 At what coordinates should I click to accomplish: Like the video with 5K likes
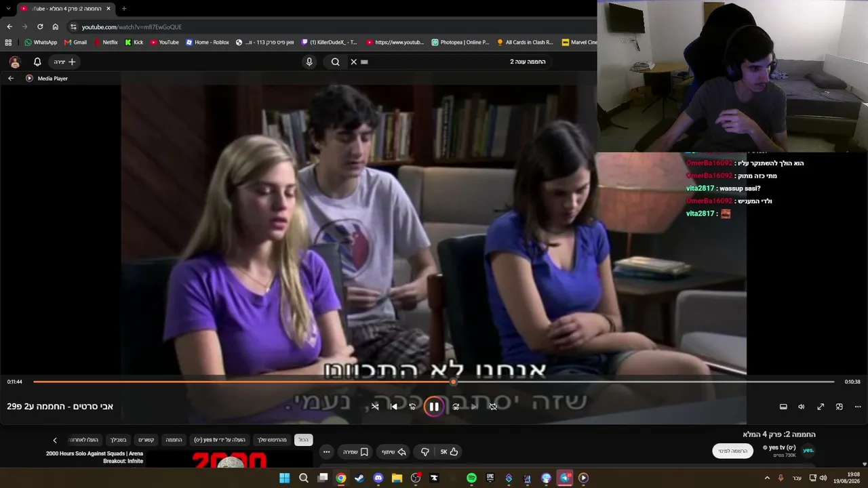(449, 452)
